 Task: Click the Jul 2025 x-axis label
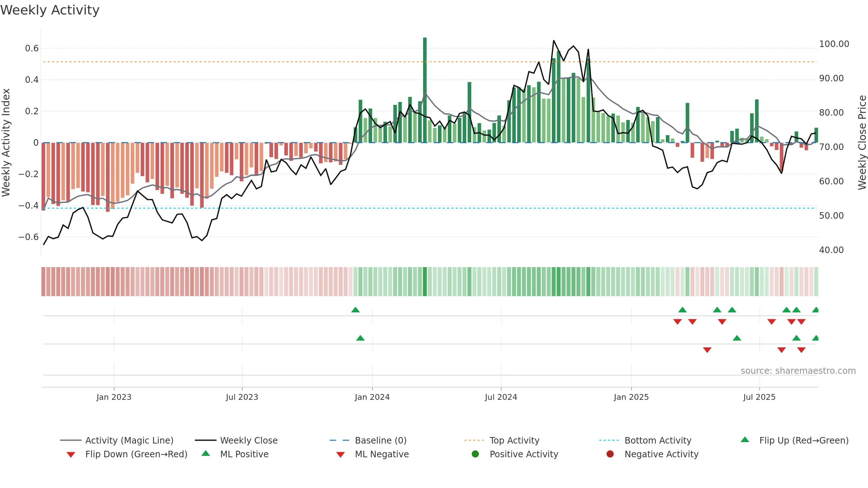pos(759,397)
